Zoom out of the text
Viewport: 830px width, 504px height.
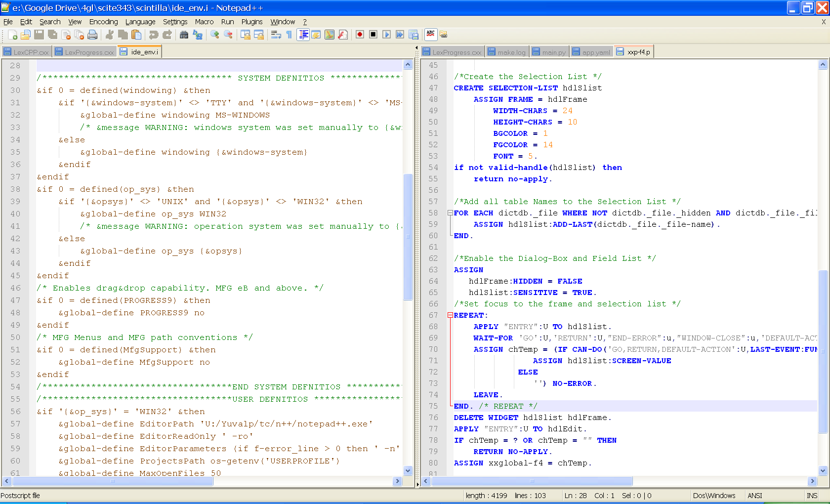coord(229,35)
